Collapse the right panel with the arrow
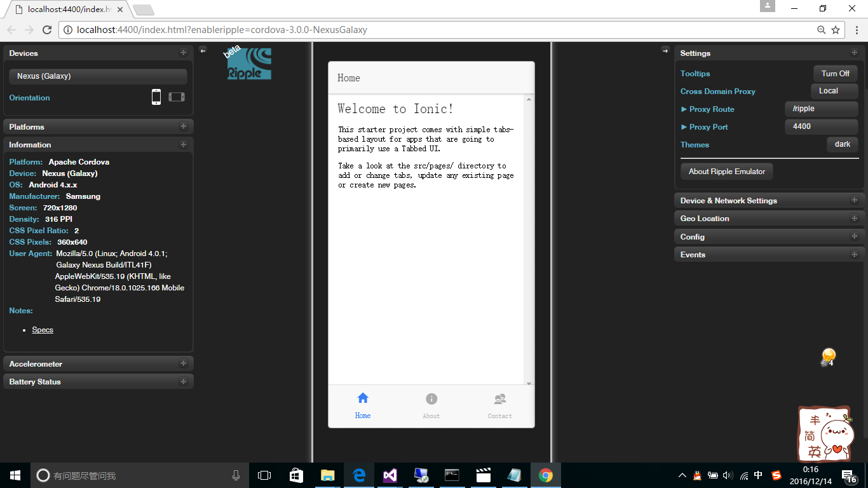The height and width of the screenshot is (488, 868). point(665,50)
